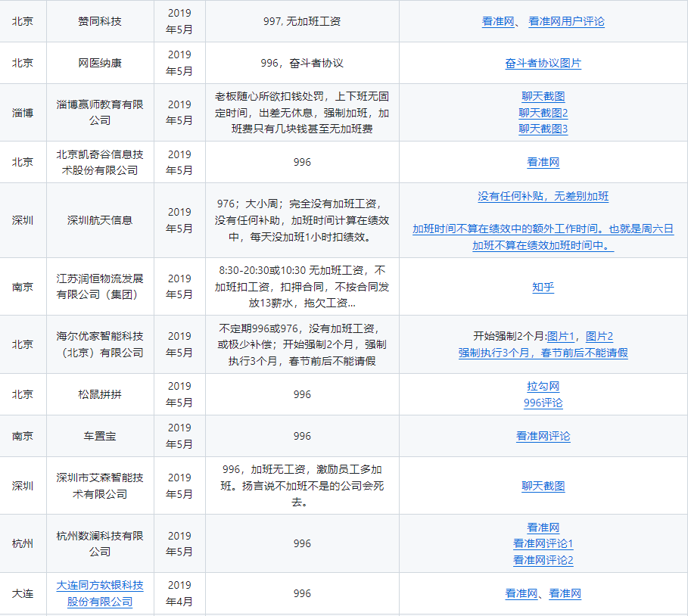This screenshot has height=616, width=688.
Task: Open the 加班时间不算在绩效中的额外工作时间 link
Action: pyautogui.click(x=543, y=238)
